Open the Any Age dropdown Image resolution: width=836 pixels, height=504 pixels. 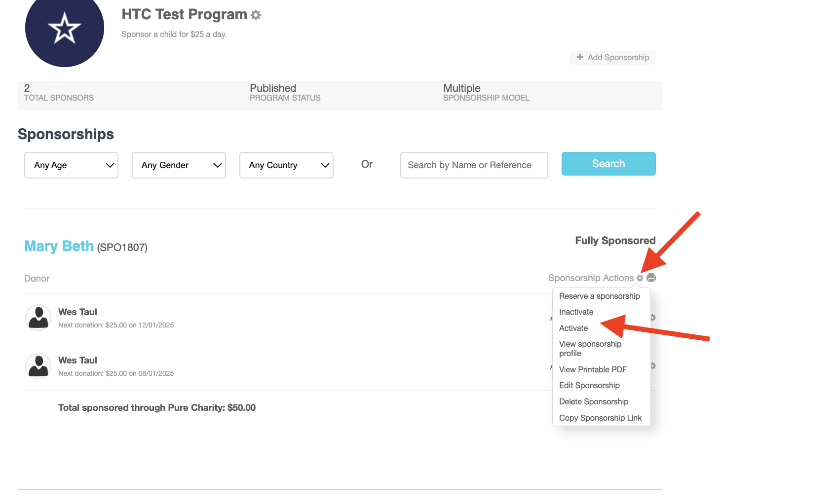pyautogui.click(x=71, y=165)
